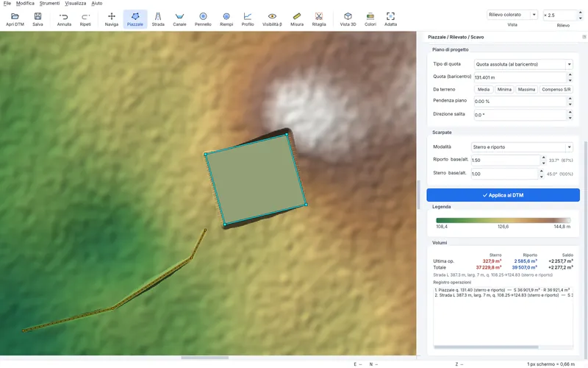Image resolution: width=588 pixels, height=368 pixels.
Task: Open the Colori palette settings
Action: click(x=370, y=19)
